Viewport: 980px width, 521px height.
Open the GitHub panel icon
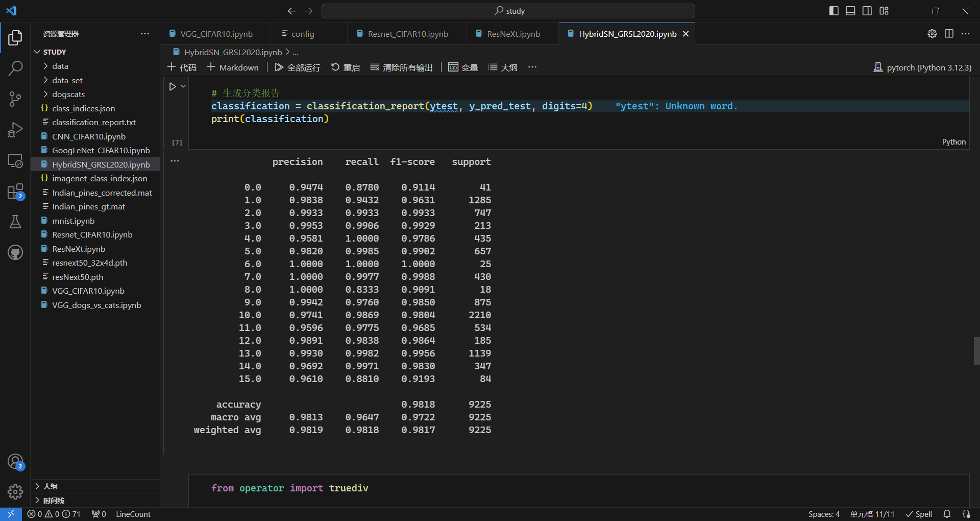click(15, 252)
